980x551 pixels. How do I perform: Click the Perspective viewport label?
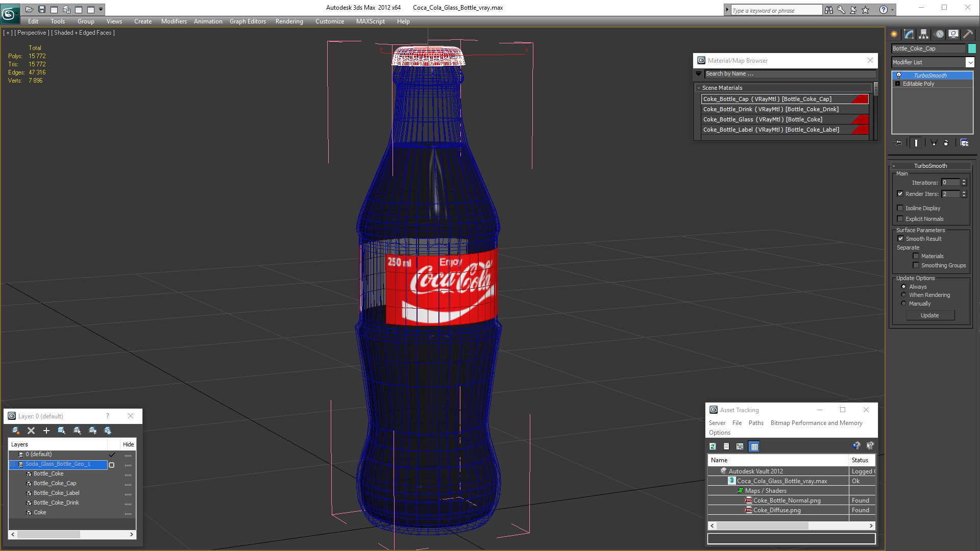[x=32, y=33]
